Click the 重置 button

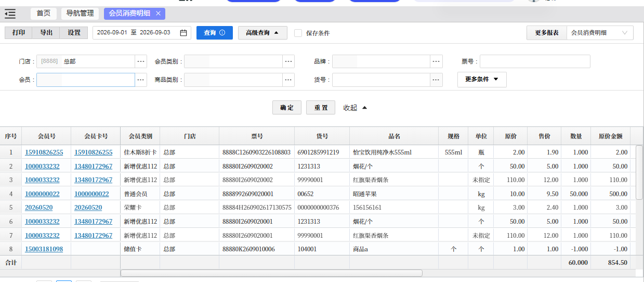coord(321,108)
